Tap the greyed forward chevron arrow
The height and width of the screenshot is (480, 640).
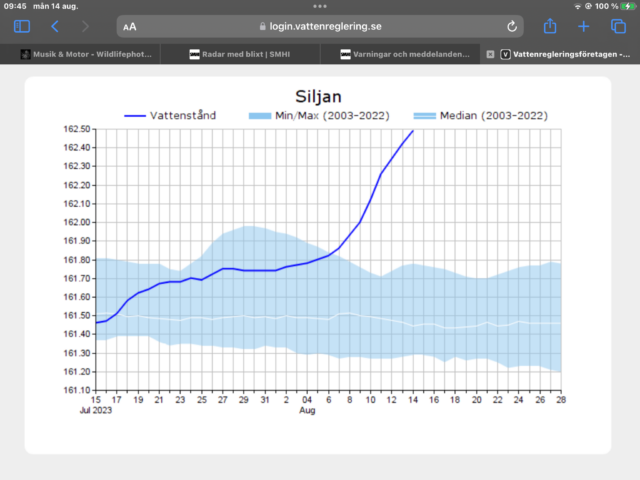click(x=85, y=27)
